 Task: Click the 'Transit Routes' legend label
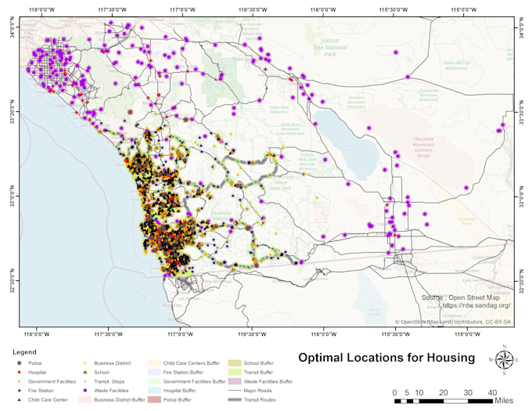[x=260, y=400]
